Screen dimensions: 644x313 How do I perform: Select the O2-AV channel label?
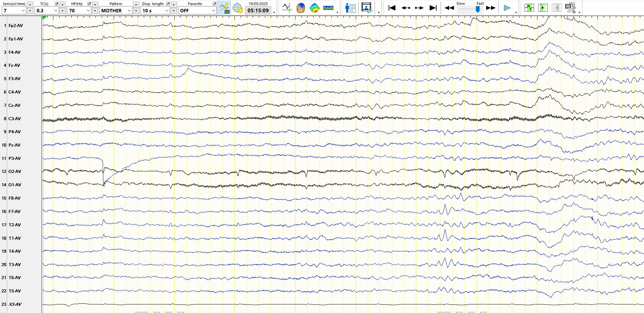pyautogui.click(x=15, y=172)
